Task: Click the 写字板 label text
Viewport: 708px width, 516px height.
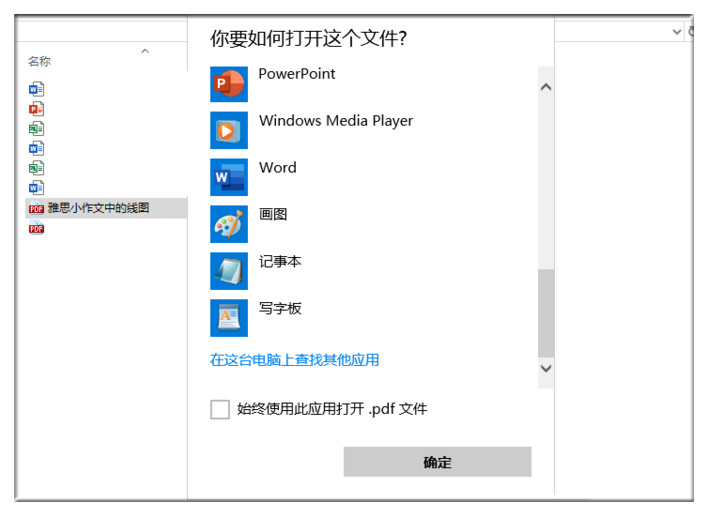Action: (x=280, y=308)
